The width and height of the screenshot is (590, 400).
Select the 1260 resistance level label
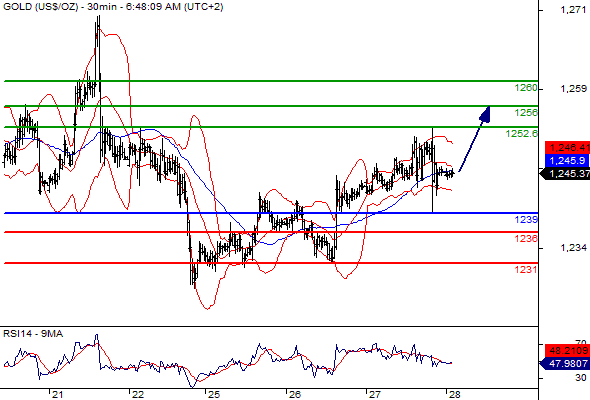526,88
